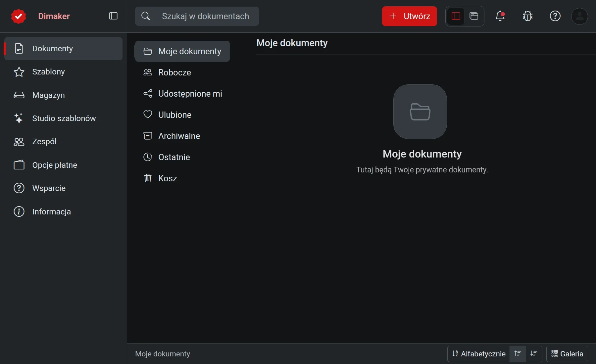Click the Kosz trash can icon
The width and height of the screenshot is (596, 364).
(x=148, y=178)
